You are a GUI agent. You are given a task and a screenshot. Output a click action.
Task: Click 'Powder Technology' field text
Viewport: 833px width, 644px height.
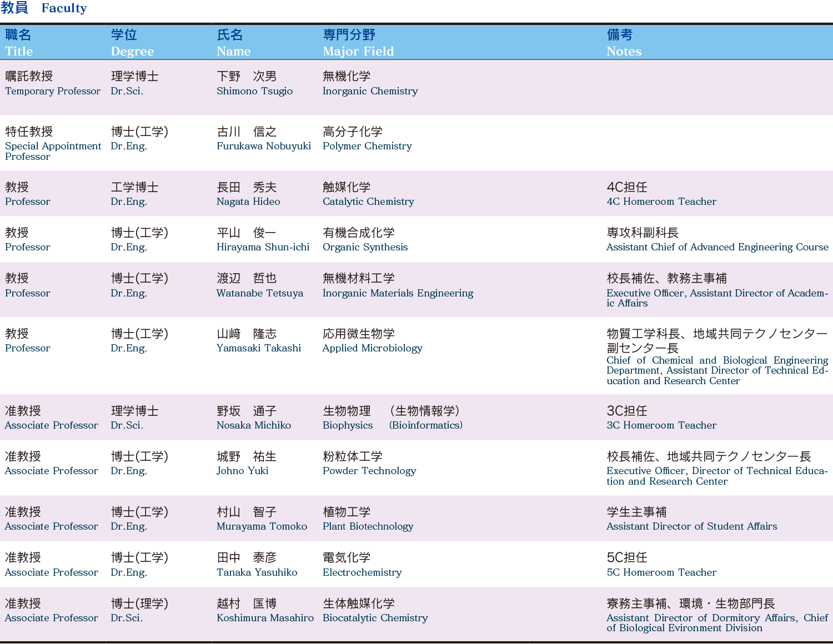pos(369,471)
